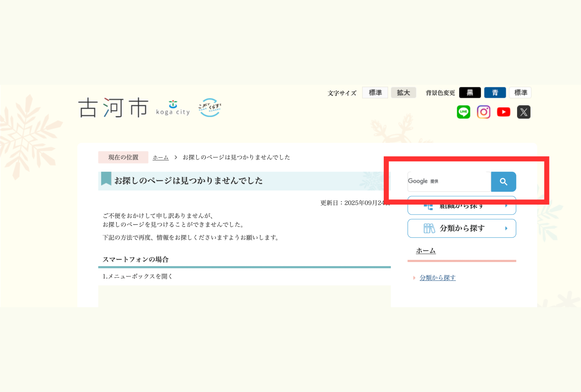Open the city's X account
581x392 pixels.
(x=523, y=112)
